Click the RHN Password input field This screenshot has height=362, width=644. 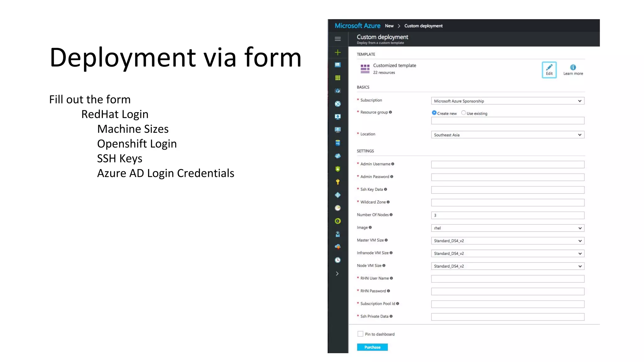point(508,292)
